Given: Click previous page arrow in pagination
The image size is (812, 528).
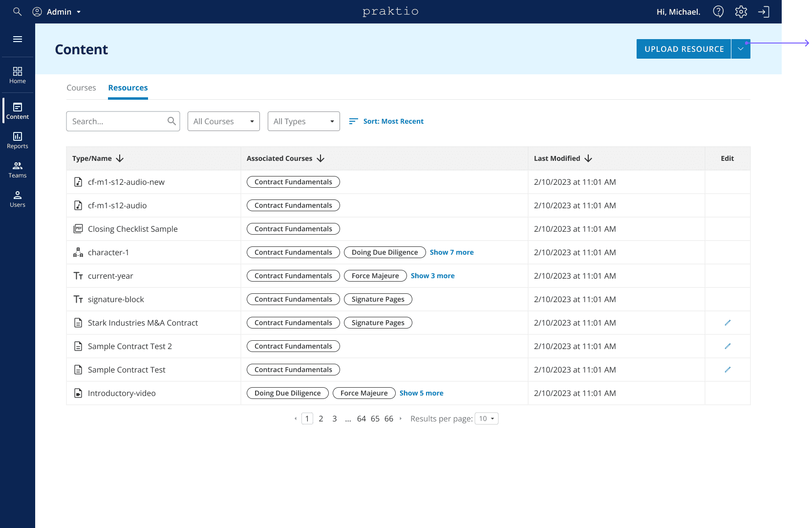Looking at the screenshot, I should (x=296, y=418).
